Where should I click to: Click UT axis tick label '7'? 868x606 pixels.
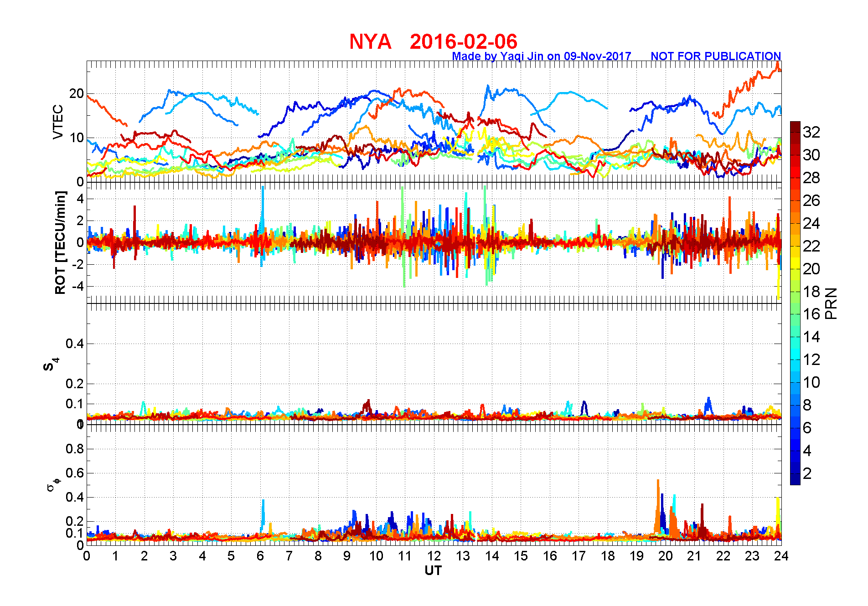289,556
